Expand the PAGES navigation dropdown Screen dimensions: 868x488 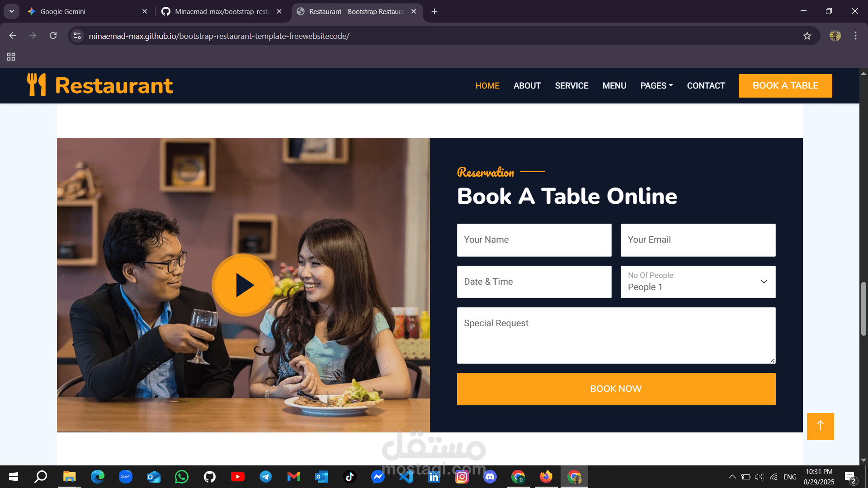(x=656, y=86)
